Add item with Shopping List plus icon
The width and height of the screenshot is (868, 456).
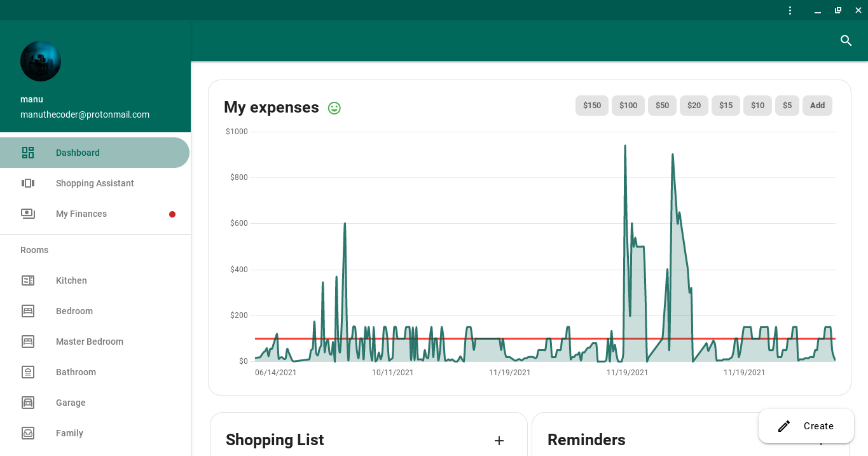point(499,440)
